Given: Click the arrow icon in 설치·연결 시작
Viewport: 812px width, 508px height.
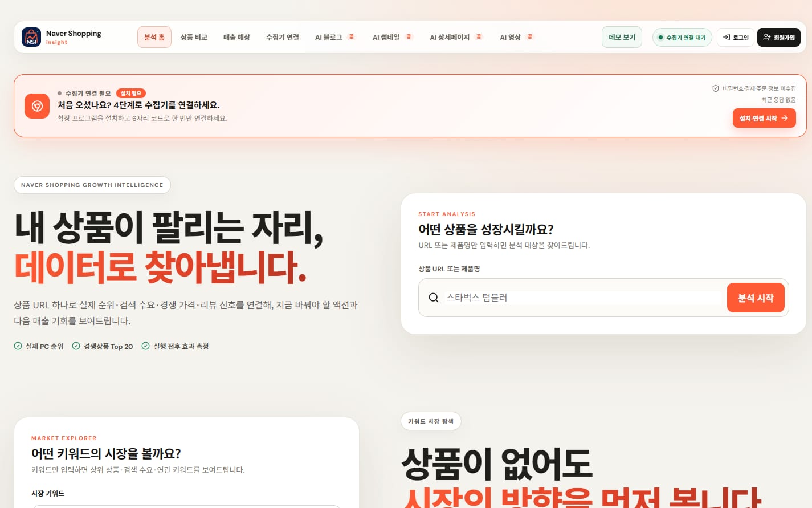Looking at the screenshot, I should pos(785,118).
